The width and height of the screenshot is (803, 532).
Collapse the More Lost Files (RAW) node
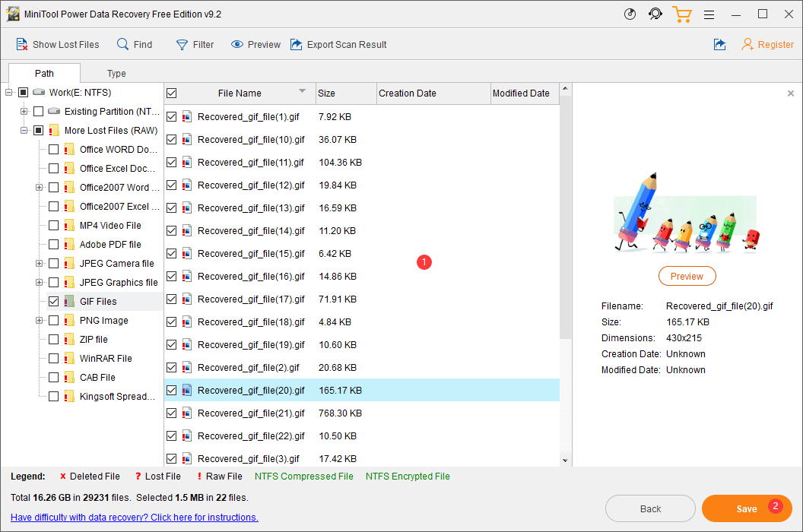coord(24,130)
